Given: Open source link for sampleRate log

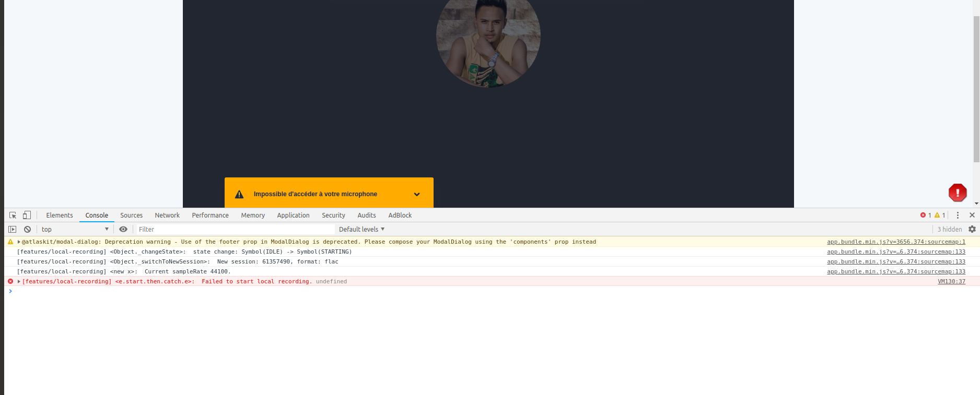Looking at the screenshot, I should 896,272.
